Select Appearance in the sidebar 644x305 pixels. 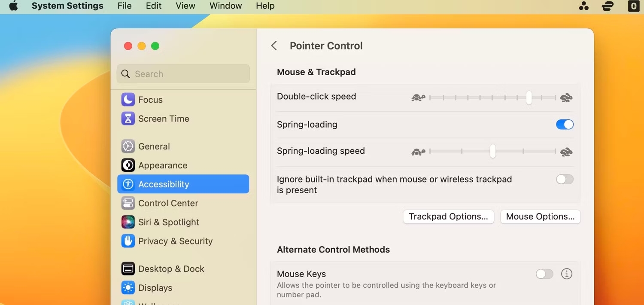tap(183, 165)
